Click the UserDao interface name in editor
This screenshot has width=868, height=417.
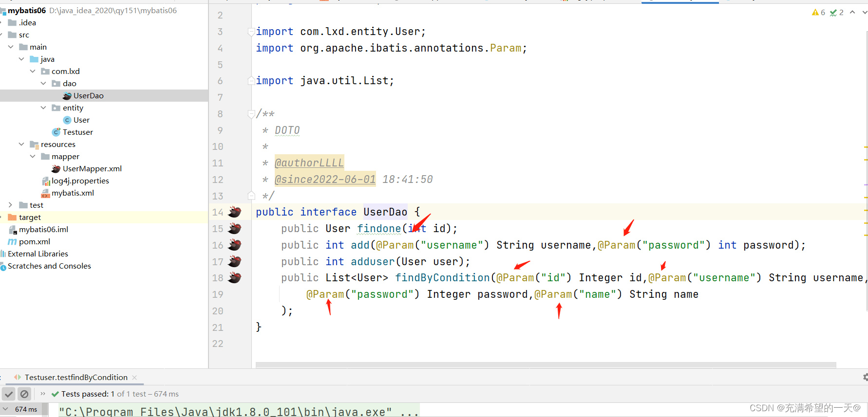tap(385, 212)
